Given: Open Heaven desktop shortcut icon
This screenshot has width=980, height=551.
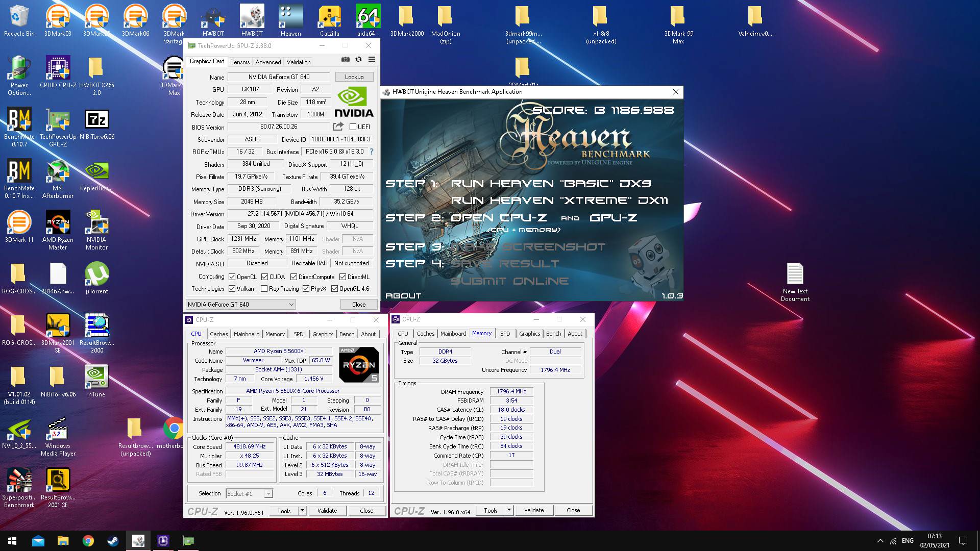Looking at the screenshot, I should [x=290, y=21].
